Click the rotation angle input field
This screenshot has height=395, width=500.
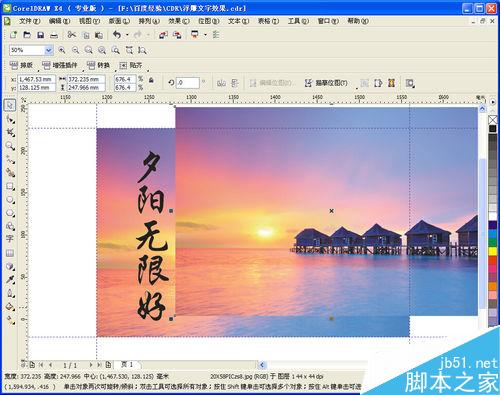(188, 83)
